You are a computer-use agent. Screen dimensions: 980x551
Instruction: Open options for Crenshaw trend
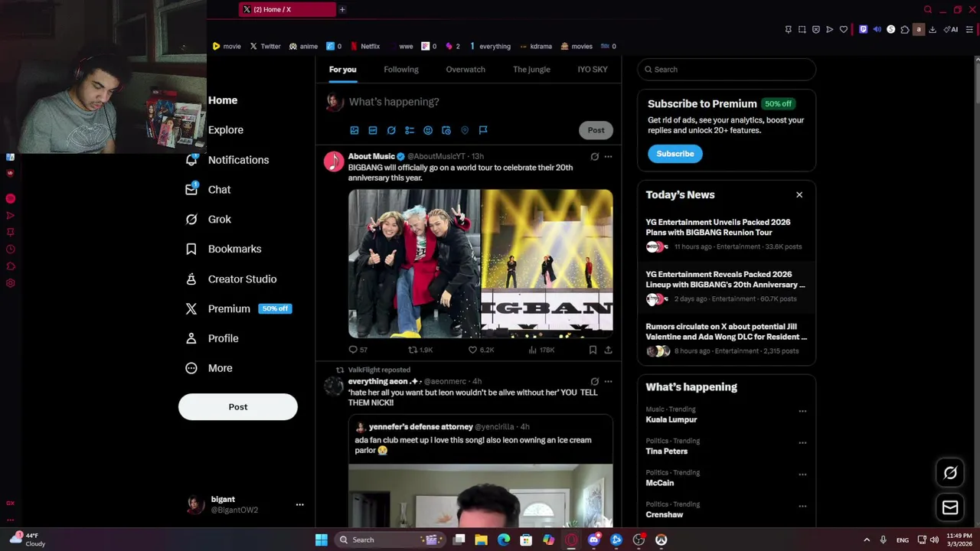802,506
